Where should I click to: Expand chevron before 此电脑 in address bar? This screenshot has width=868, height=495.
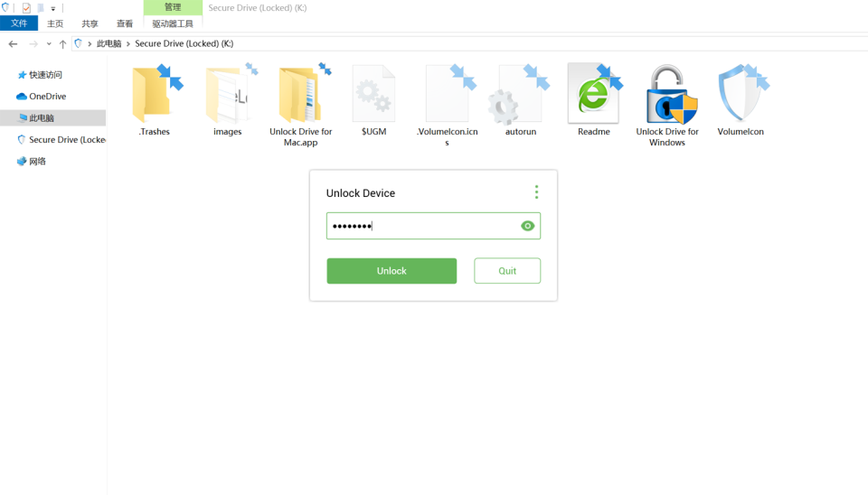coord(90,43)
